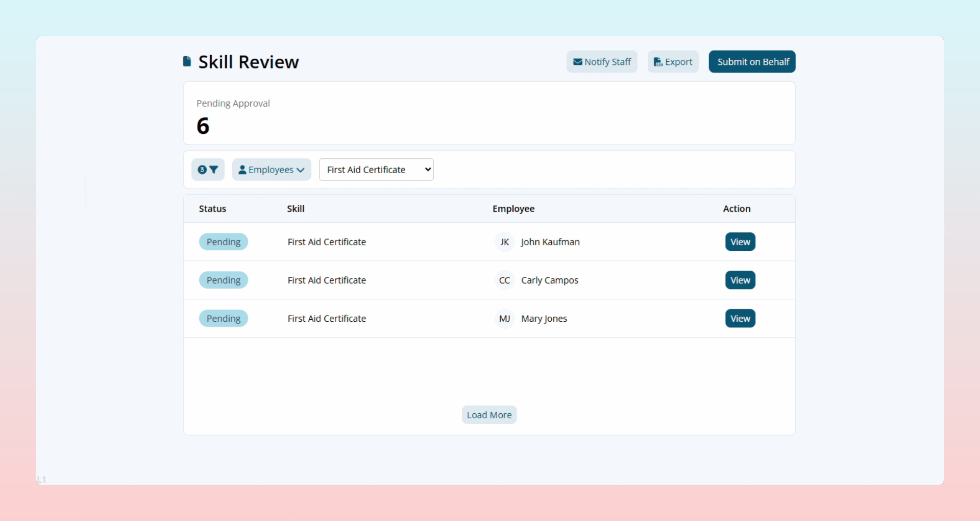980x521 pixels.
Task: Click the person icon on the Employees selector
Action: [243, 169]
